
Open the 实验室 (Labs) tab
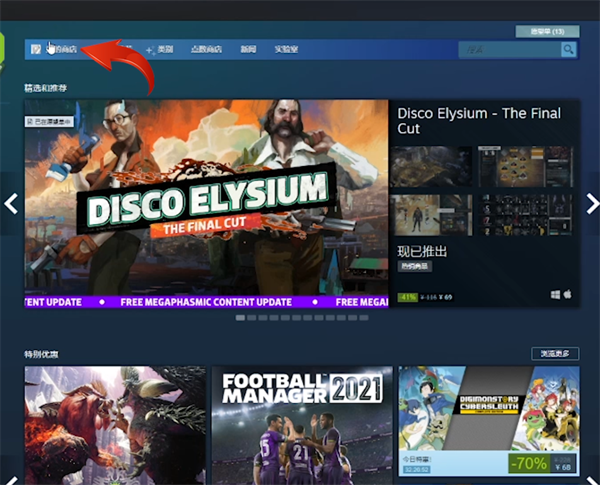(x=286, y=49)
